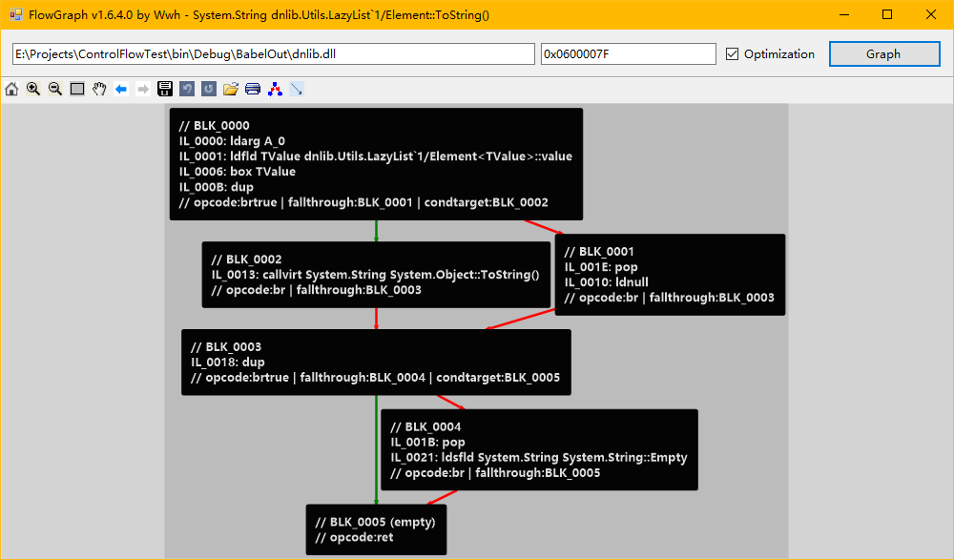
Task: Click the Home icon in toolbar
Action: tap(11, 90)
